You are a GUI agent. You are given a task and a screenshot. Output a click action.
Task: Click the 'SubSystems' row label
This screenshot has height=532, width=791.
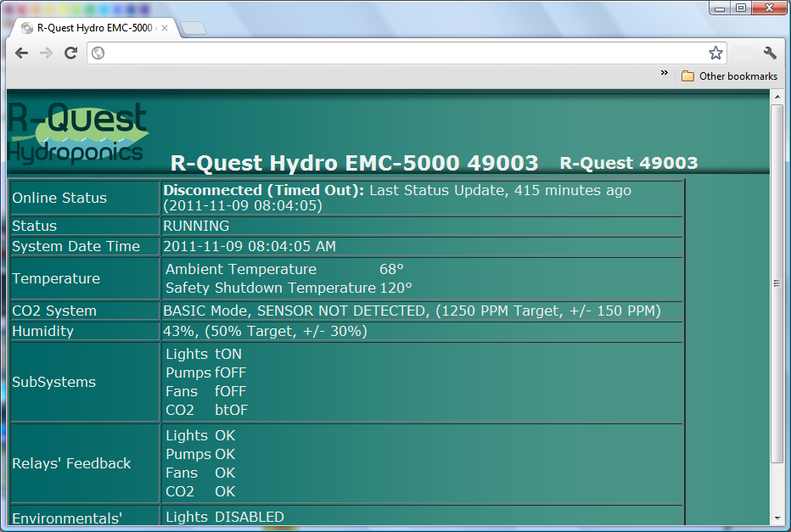pos(54,382)
